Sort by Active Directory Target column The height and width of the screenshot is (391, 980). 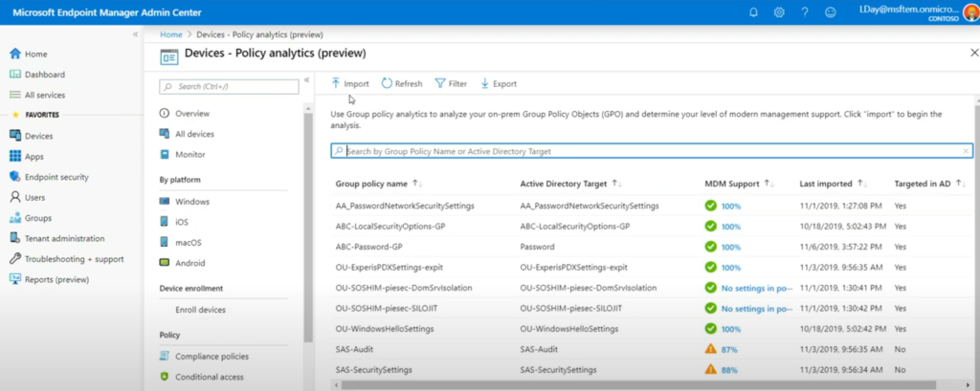(570, 184)
